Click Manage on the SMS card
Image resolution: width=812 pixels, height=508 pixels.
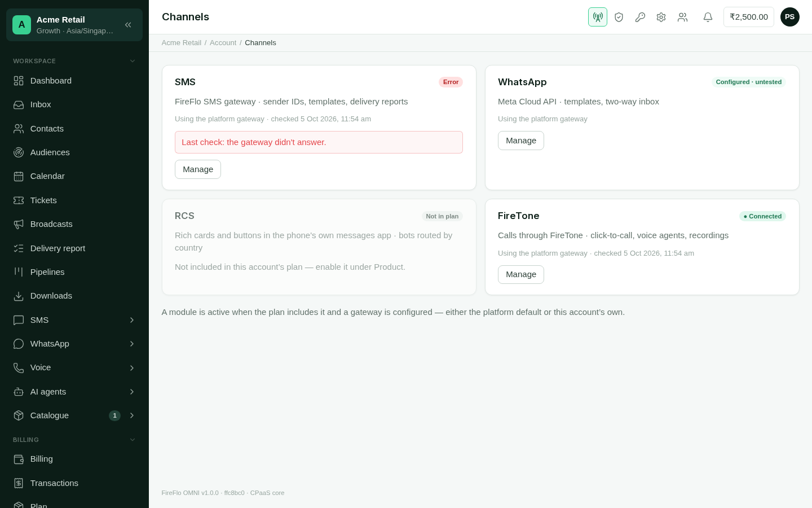(198, 169)
